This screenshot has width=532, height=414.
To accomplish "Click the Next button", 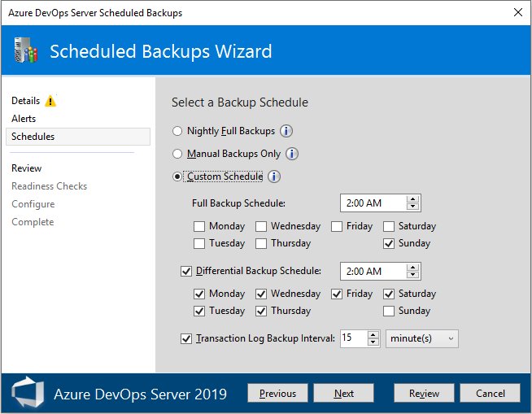I will pyautogui.click(x=344, y=394).
